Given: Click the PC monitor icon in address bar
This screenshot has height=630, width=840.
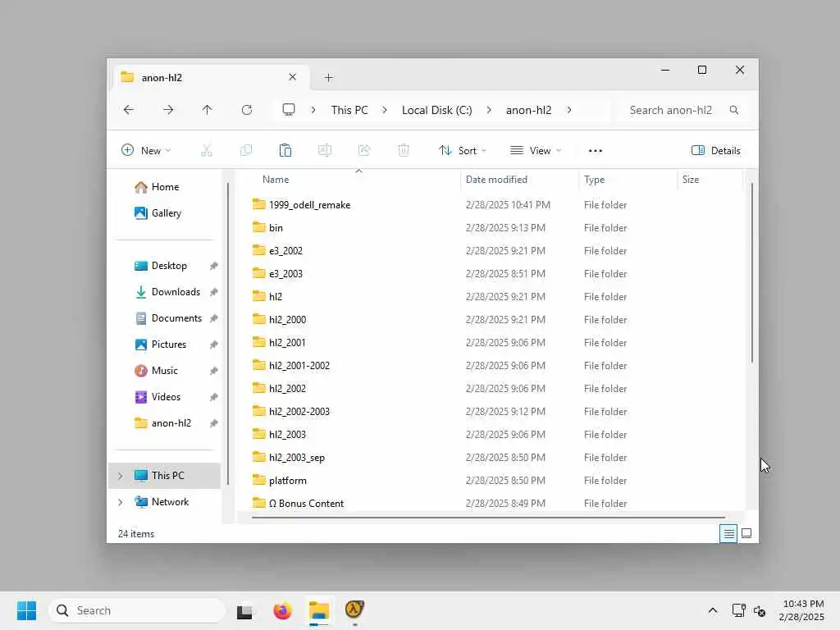Looking at the screenshot, I should coord(289,110).
